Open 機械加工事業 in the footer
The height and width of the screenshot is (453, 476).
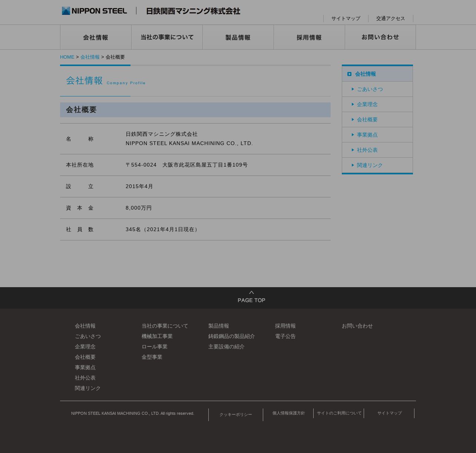[x=157, y=336]
